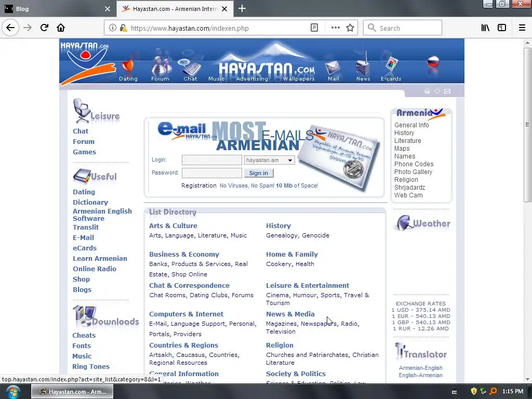
Task: Open Advertising in the header navigation
Action: click(252, 79)
